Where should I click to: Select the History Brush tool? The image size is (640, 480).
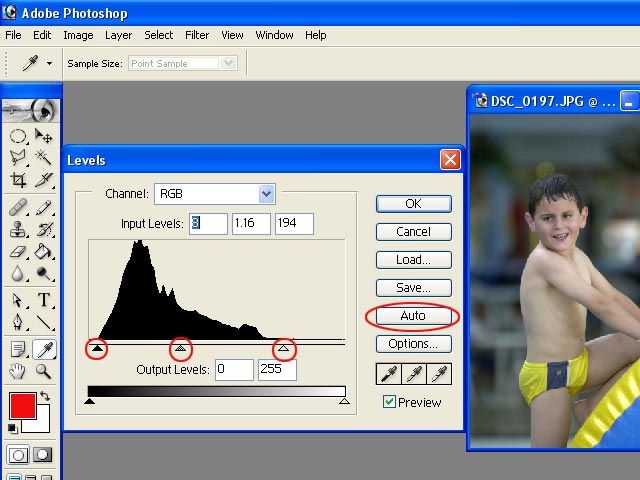coord(43,229)
